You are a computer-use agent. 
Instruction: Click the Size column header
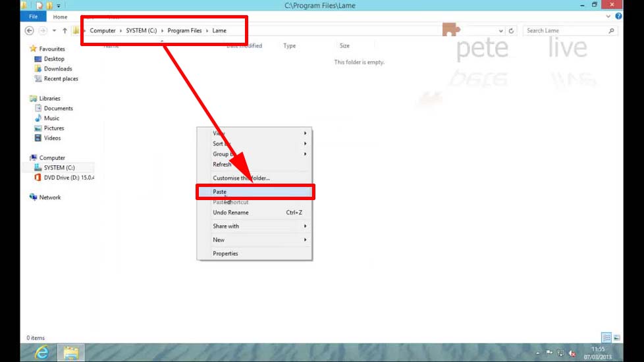tap(344, 45)
